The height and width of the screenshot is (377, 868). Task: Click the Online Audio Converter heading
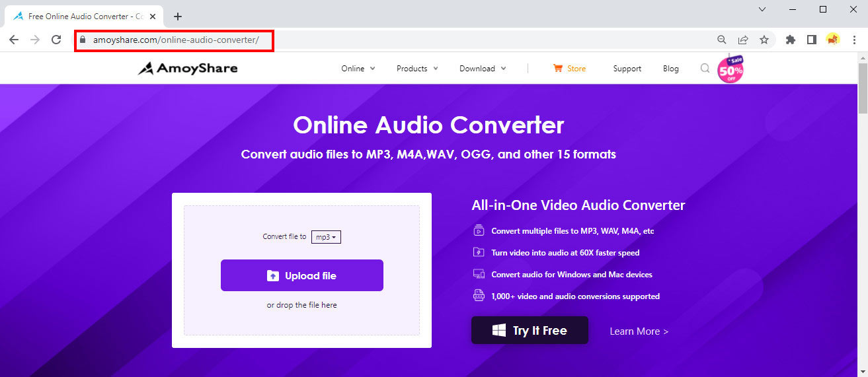428,125
